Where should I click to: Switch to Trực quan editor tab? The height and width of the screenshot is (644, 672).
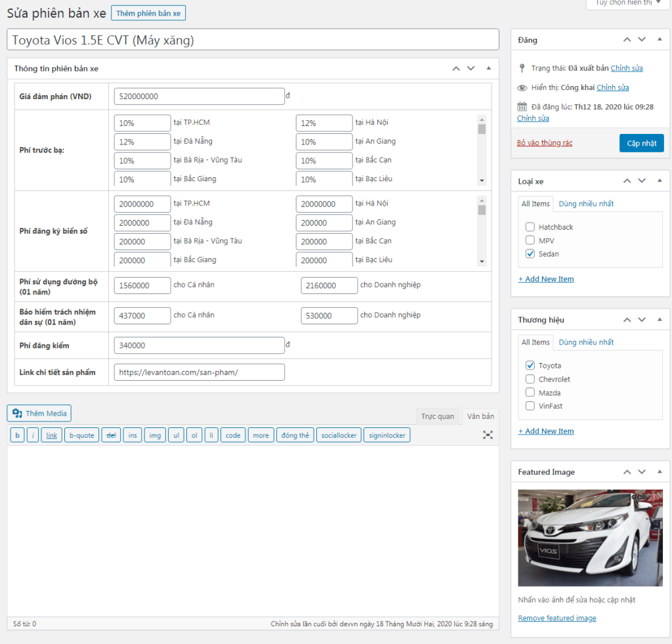click(438, 416)
